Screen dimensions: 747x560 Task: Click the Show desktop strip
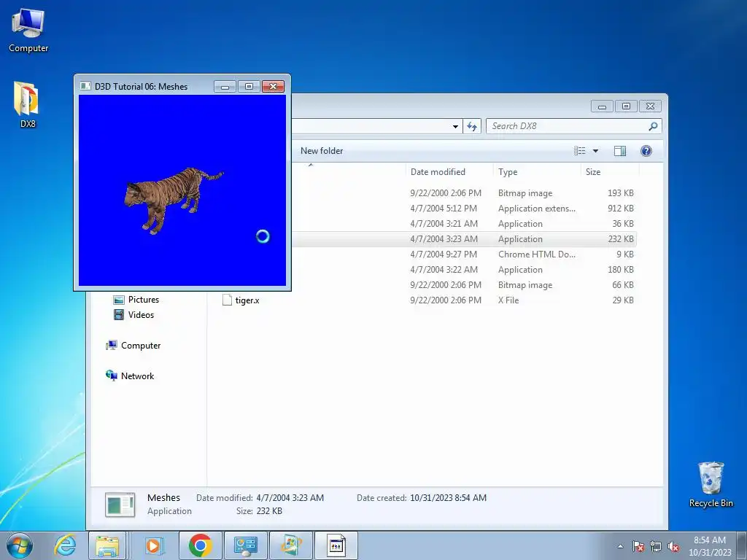pyautogui.click(x=743, y=545)
